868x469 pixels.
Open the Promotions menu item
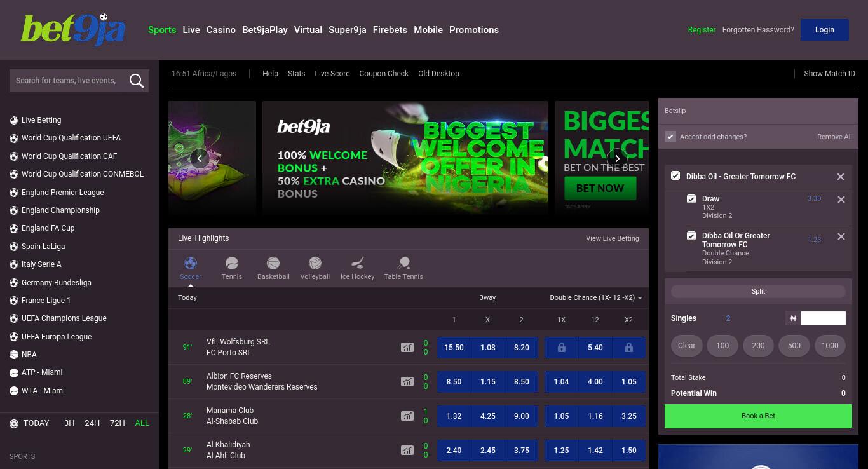tap(474, 30)
